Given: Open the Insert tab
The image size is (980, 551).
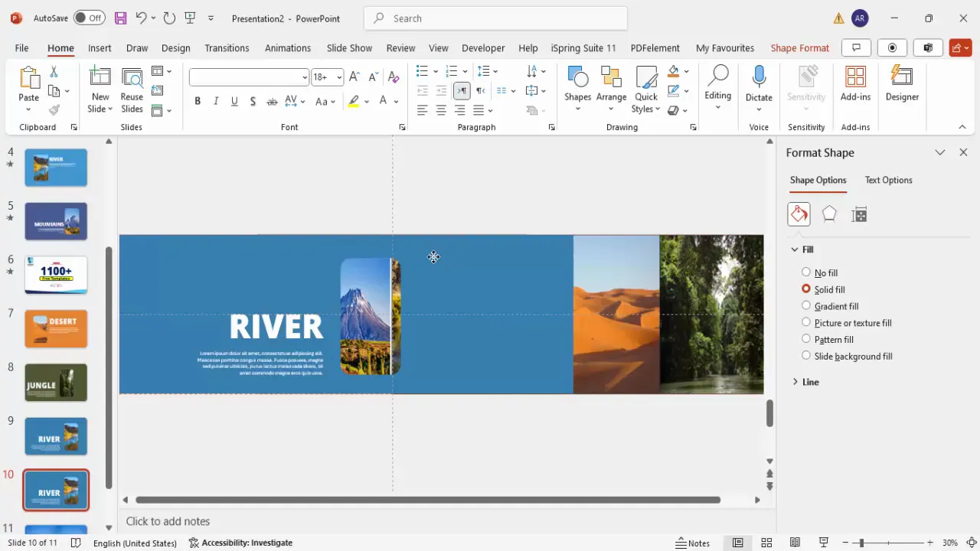Looking at the screenshot, I should point(100,47).
